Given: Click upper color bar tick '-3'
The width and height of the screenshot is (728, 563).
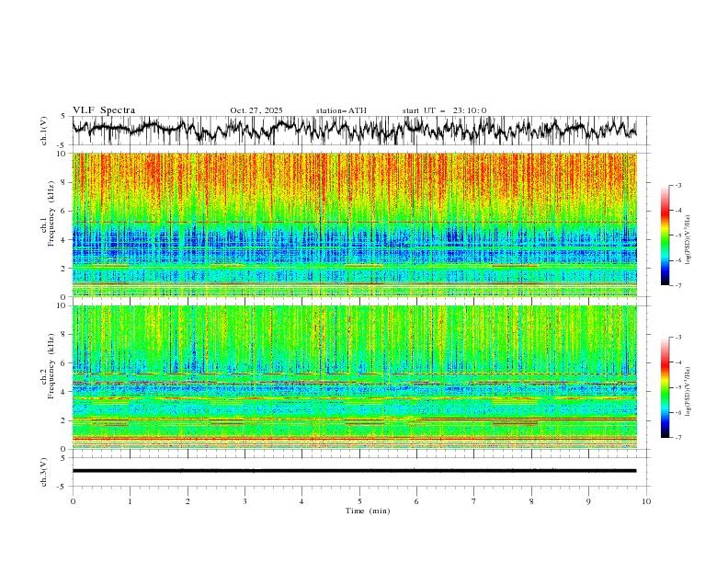Looking at the screenshot, I should click(677, 185).
